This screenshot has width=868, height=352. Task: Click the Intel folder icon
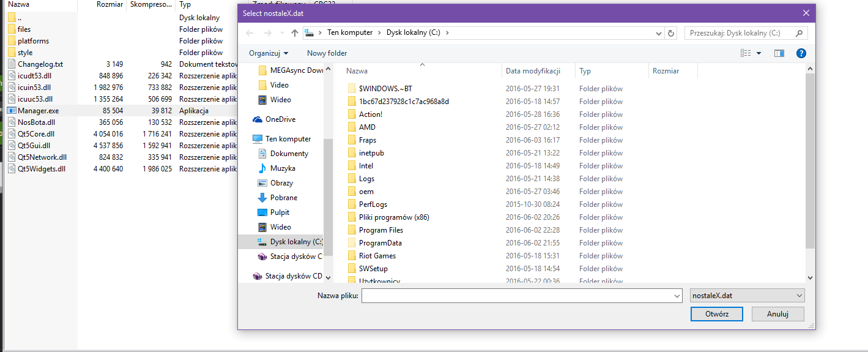352,166
